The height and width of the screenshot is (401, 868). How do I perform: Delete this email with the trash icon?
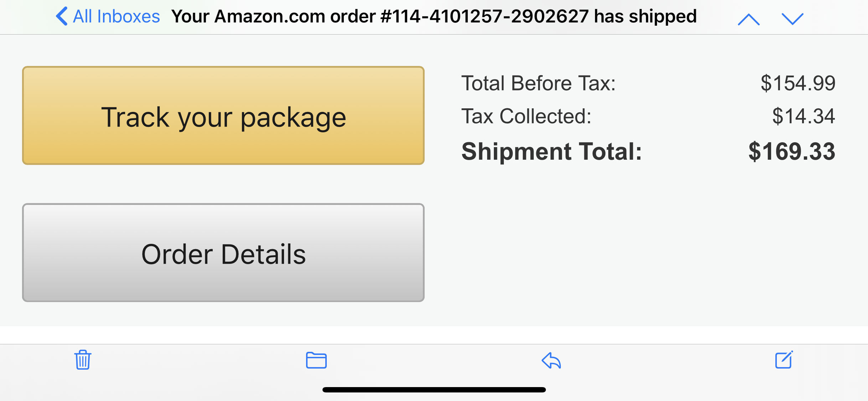(83, 360)
